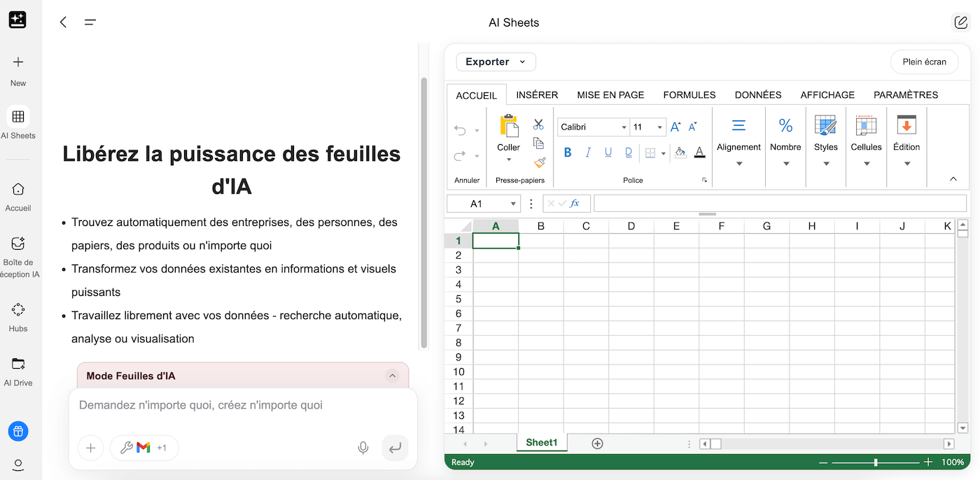The height and width of the screenshot is (480, 980).
Task: Open the Calibri font family dropdown
Action: (624, 127)
